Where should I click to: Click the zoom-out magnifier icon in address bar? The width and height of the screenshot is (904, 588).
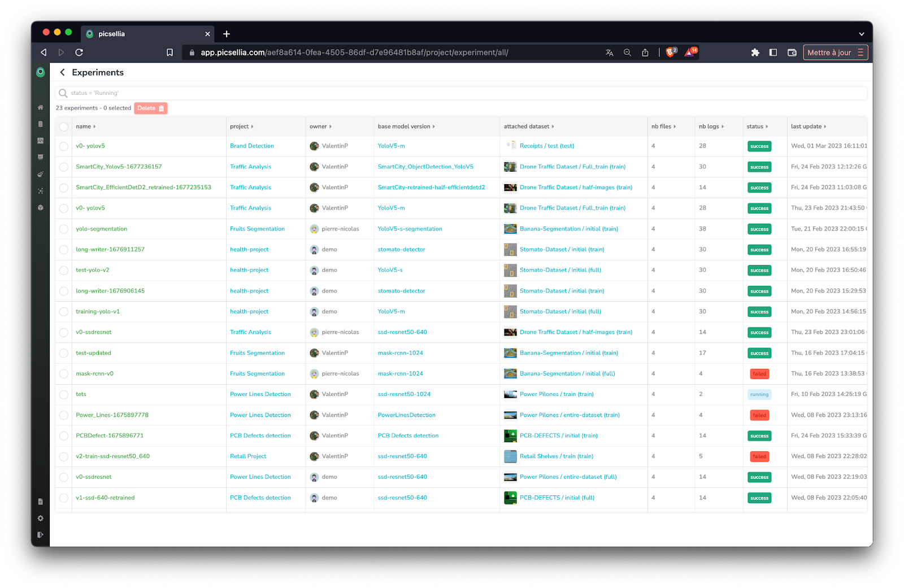click(x=627, y=53)
